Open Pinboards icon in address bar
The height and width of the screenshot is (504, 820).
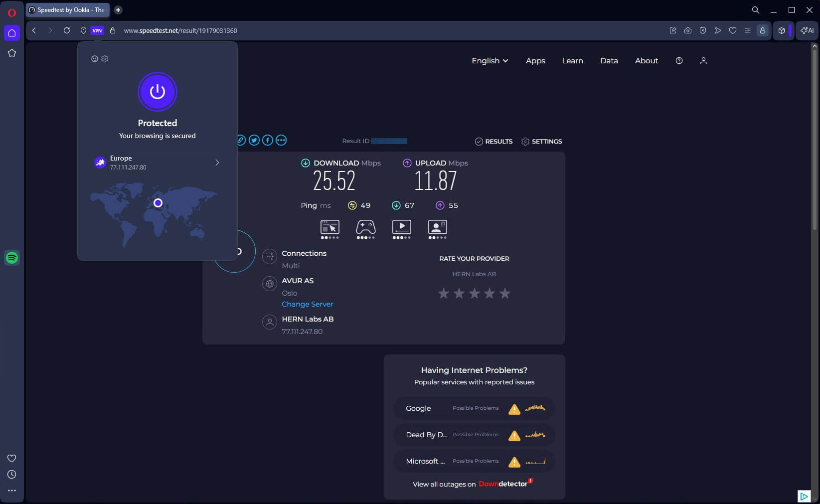coord(673,30)
